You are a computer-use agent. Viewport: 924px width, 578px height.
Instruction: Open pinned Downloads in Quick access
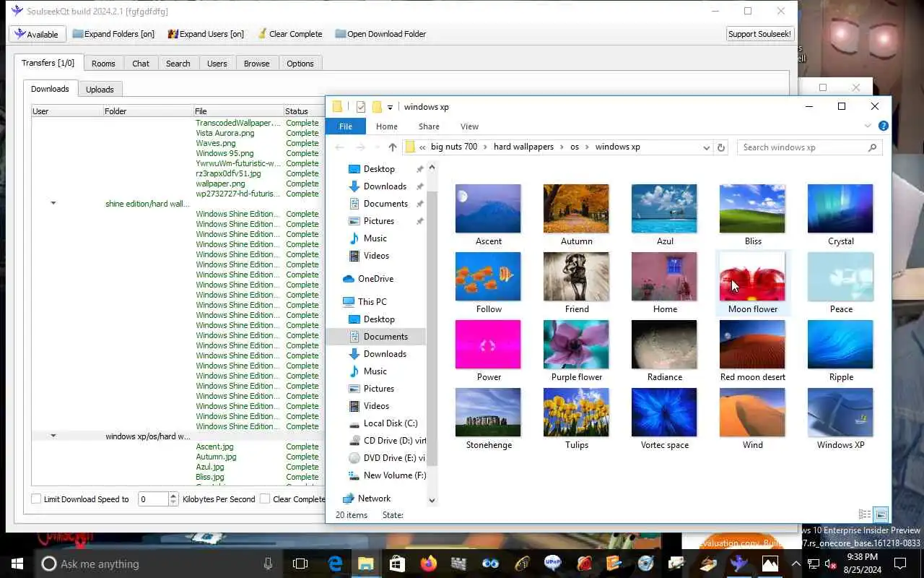(385, 186)
